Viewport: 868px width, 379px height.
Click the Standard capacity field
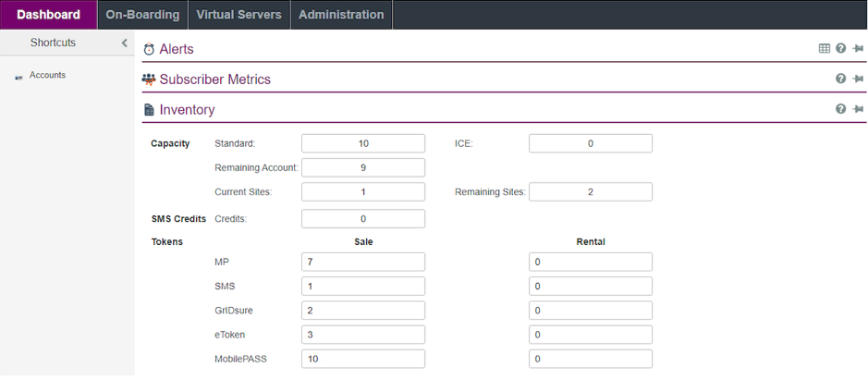[x=363, y=143]
